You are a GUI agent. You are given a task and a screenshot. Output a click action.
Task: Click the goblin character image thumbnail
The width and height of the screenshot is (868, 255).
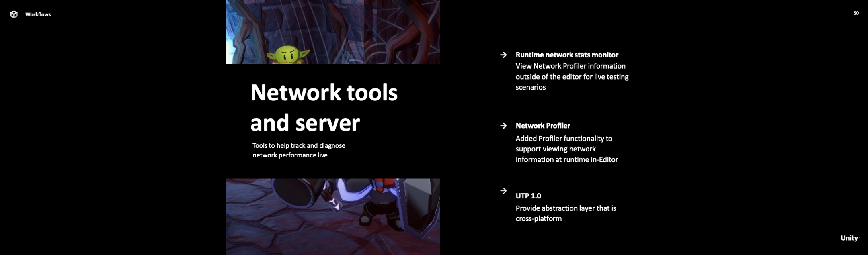pos(333,32)
